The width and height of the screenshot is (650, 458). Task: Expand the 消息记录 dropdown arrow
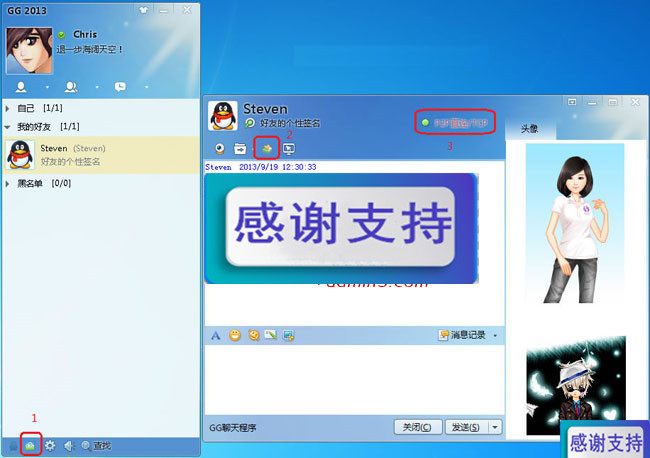coord(495,335)
